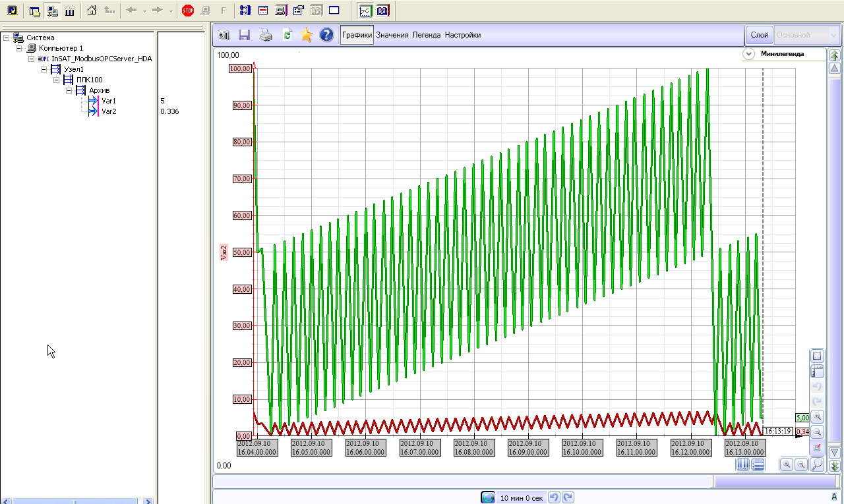Screen dimensions: 844x504
Task: Open help with the blue question mark
Action: tap(326, 35)
